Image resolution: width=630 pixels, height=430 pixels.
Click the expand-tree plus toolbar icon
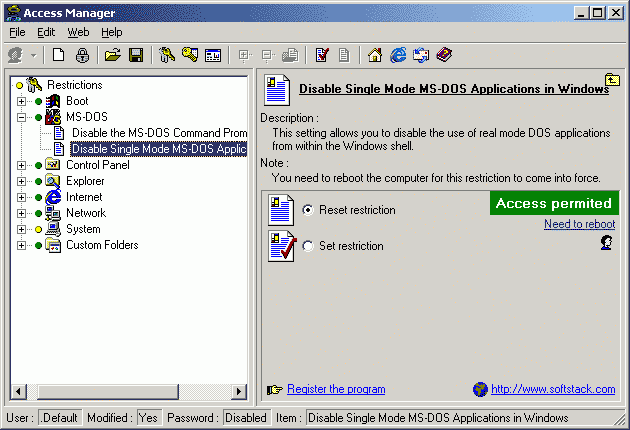point(244,55)
